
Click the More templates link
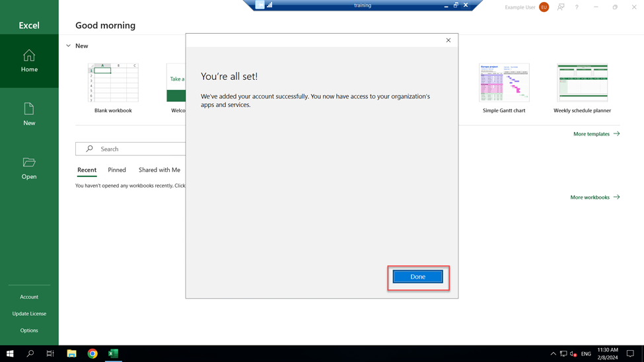click(x=596, y=134)
